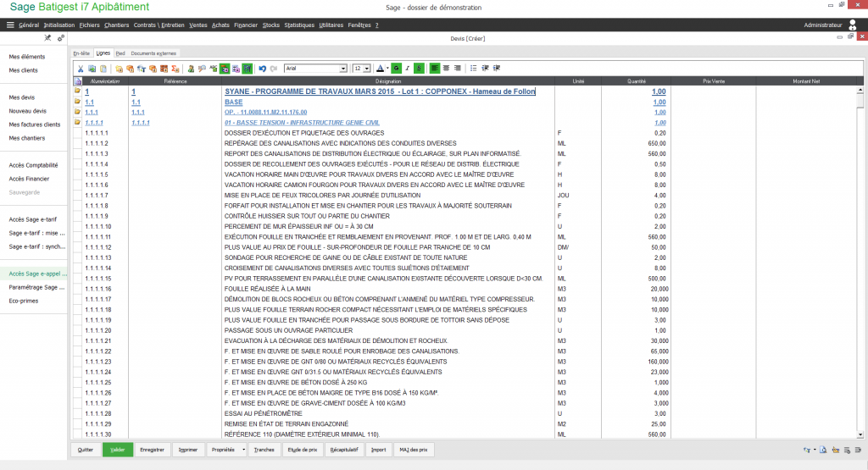Switch to the Documents externes tab

click(153, 53)
